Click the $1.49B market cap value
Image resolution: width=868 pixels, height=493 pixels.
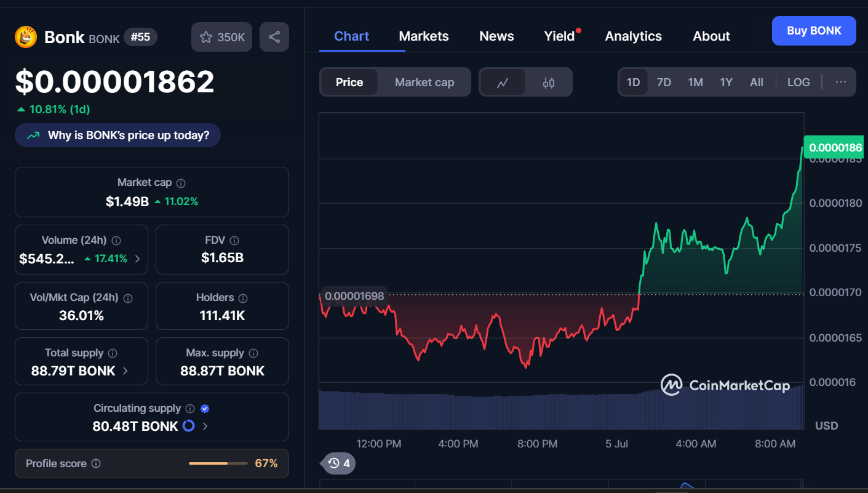[x=127, y=201]
